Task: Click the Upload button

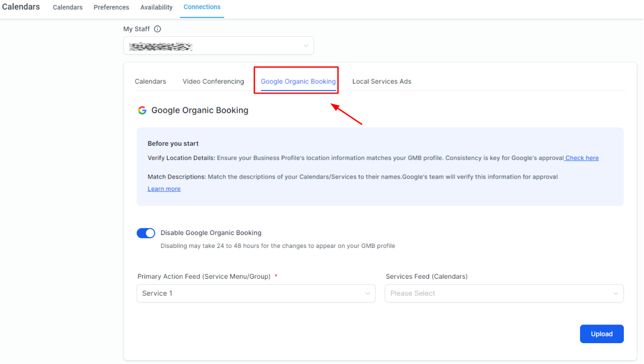Action: tap(602, 334)
